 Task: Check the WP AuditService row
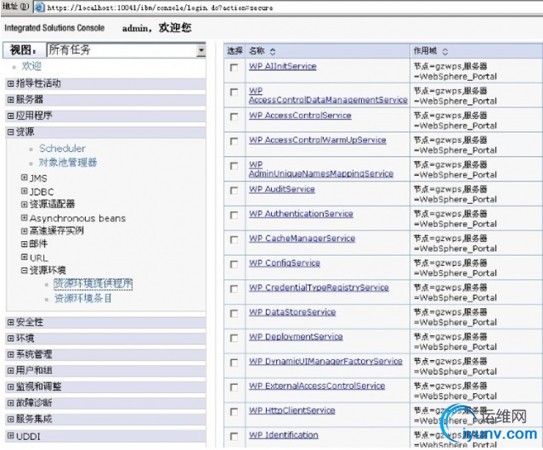point(234,191)
